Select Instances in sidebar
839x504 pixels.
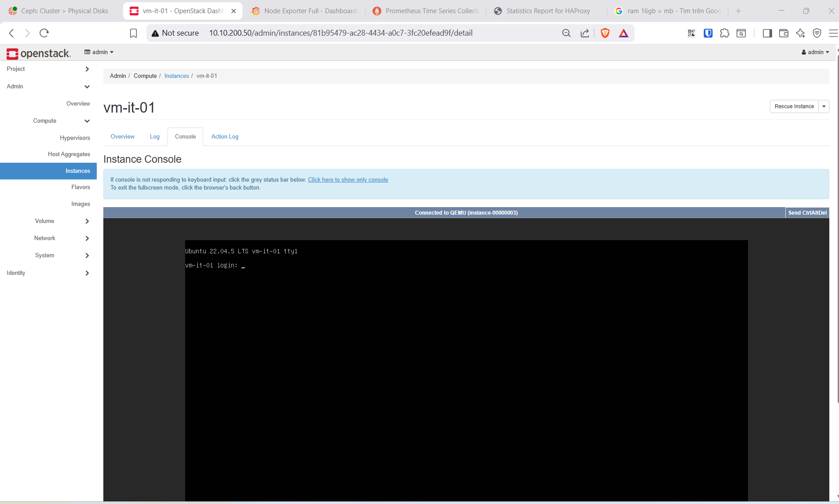48,171
